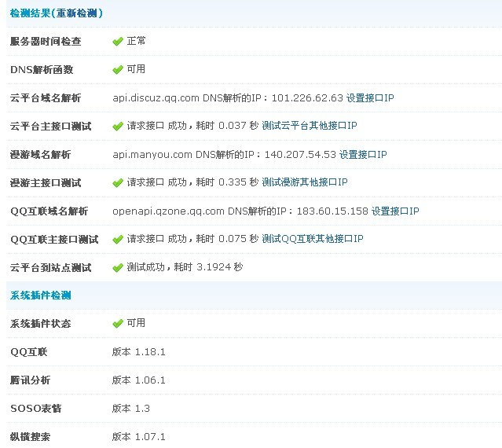Screen dimensions: 502x448
Task: Click 可用 status beside DNS解析函数
Action: (x=136, y=69)
